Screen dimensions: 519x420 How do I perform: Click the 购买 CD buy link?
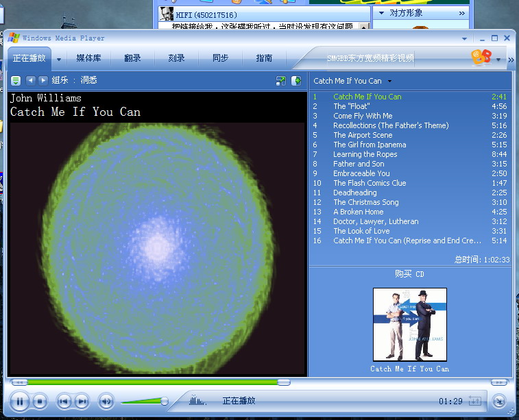[409, 274]
